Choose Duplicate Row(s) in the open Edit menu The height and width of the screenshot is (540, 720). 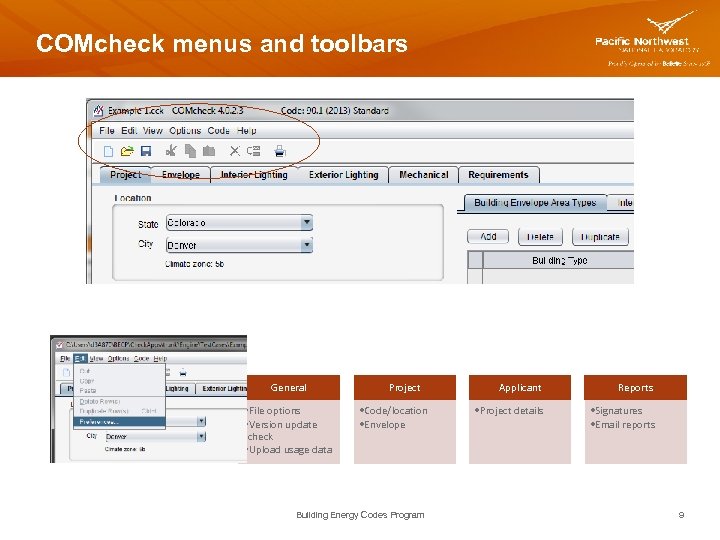119,411
